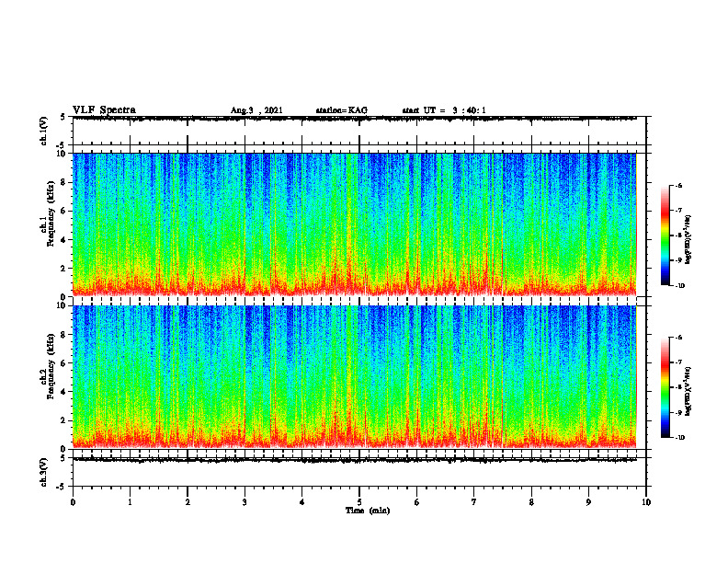Select the ch.2 colorbar "log(PSD)" unit label
This screenshot has height=563, width=728.
click(x=688, y=391)
